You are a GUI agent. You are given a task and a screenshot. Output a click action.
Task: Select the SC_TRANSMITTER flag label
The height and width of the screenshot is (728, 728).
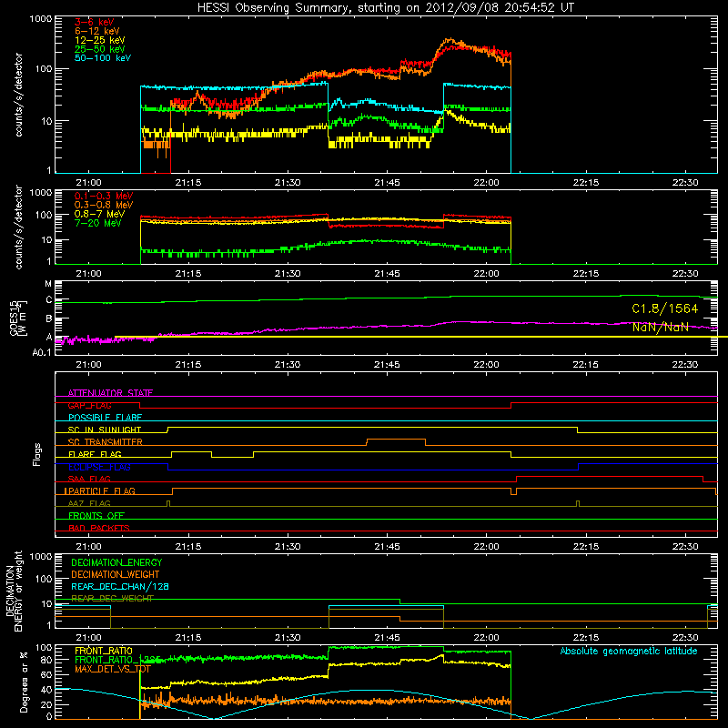point(106,442)
